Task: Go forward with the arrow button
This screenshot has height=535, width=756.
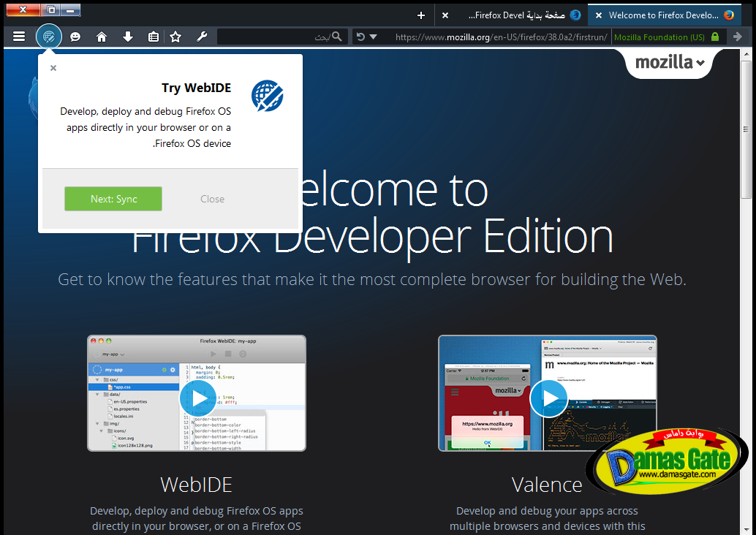Action: coord(737,37)
